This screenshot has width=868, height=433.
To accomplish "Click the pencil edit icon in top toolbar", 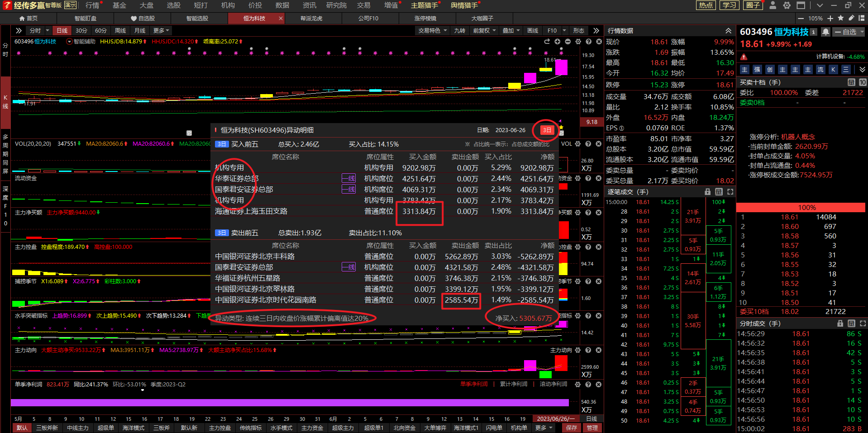I will pyautogui.click(x=851, y=18).
